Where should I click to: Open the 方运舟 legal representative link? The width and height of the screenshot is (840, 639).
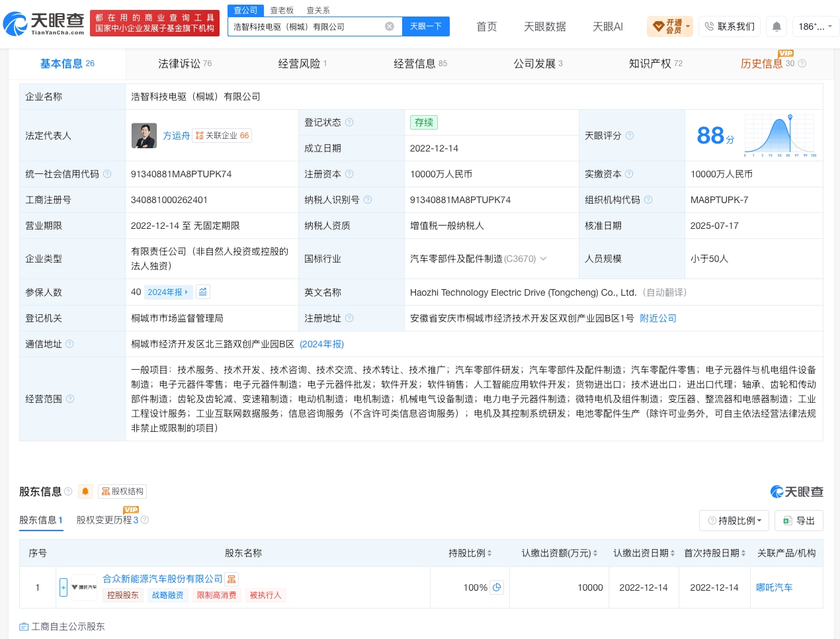(176, 136)
